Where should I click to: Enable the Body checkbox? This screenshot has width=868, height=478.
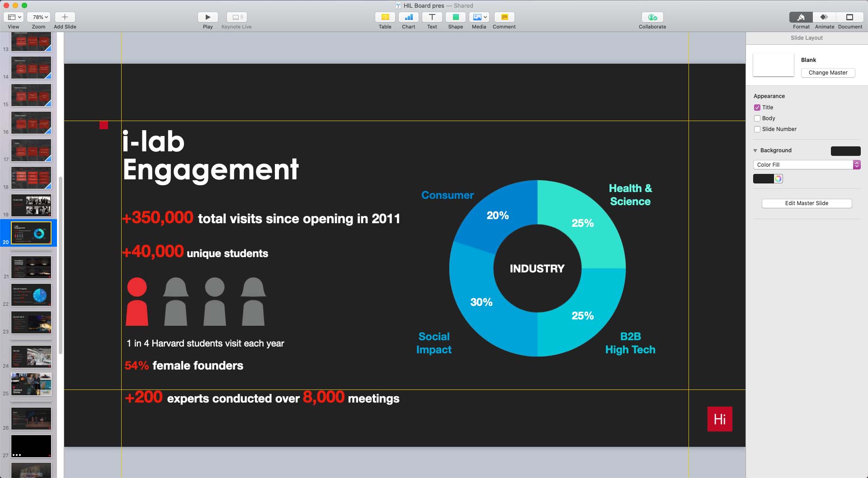[x=757, y=118]
